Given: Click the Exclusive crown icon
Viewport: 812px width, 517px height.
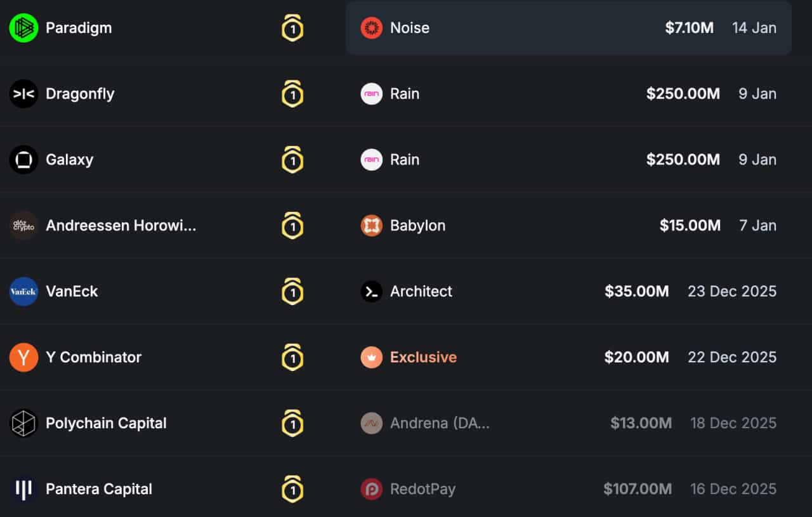Looking at the screenshot, I should [372, 358].
